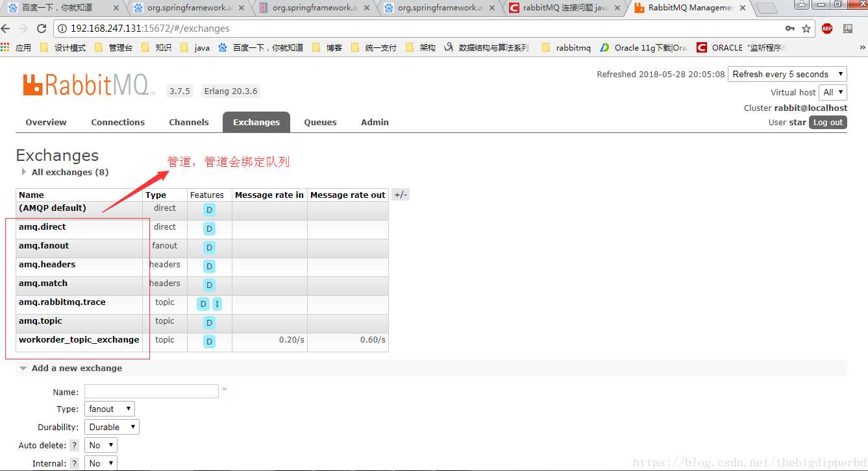The image size is (868, 471).
Task: Open the amq.topic exchange link
Action: click(x=40, y=321)
